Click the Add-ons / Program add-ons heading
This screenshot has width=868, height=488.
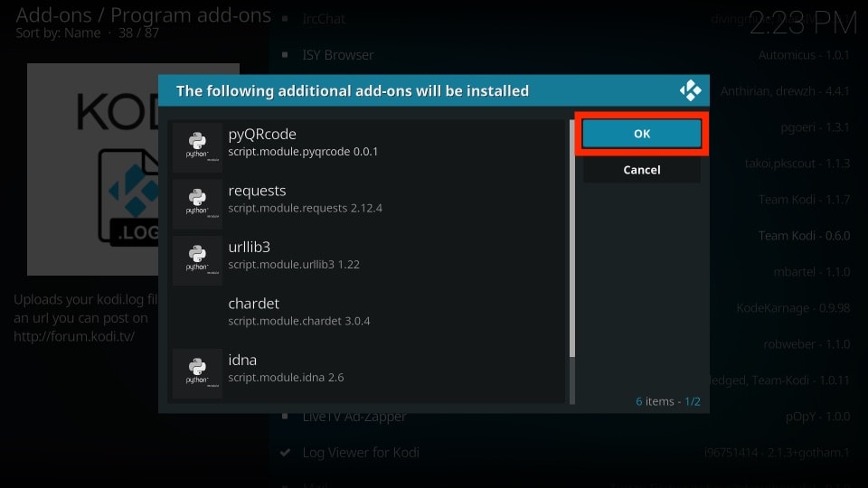point(144,15)
